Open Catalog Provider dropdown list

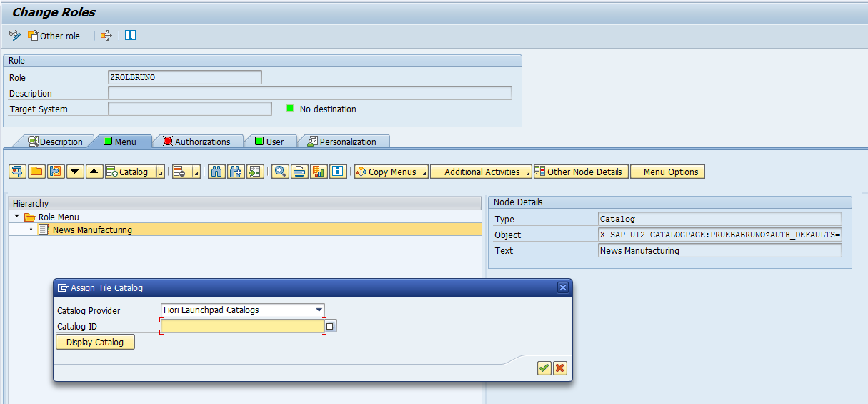pos(319,310)
